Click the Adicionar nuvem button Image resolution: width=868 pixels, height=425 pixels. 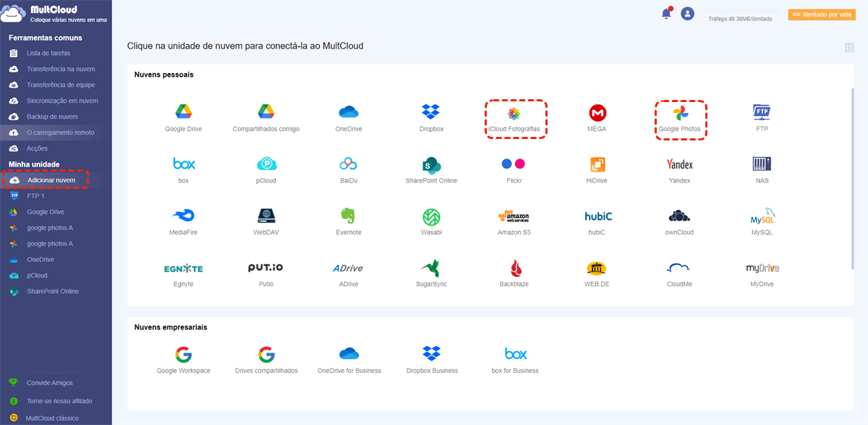51,180
